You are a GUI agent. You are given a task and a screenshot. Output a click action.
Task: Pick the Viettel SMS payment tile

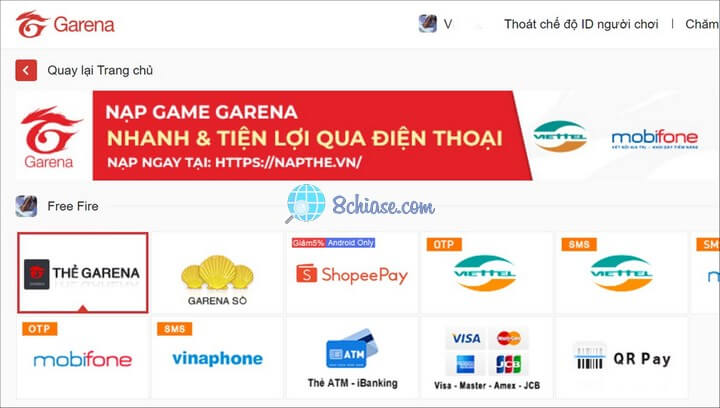622,273
